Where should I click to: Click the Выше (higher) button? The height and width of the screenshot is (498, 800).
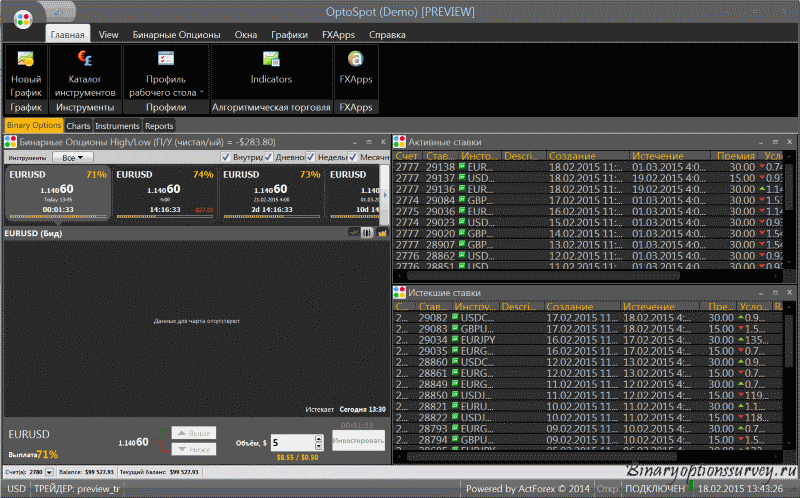(194, 433)
